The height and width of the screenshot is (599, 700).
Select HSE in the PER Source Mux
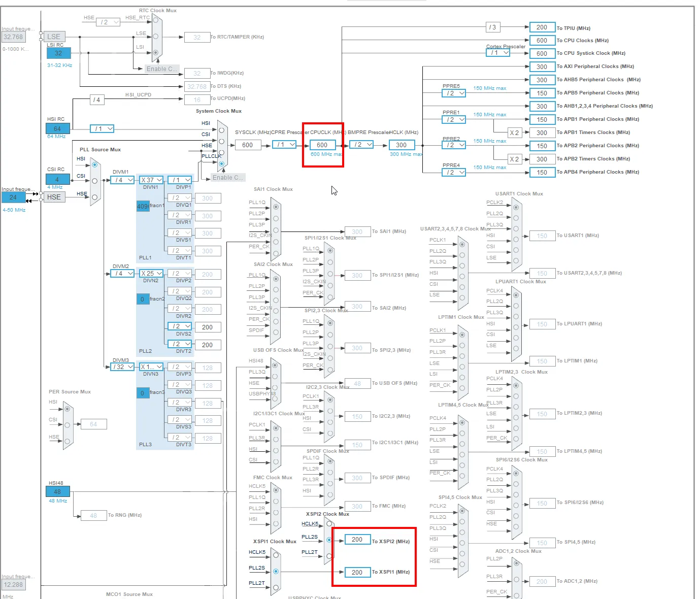(67, 441)
